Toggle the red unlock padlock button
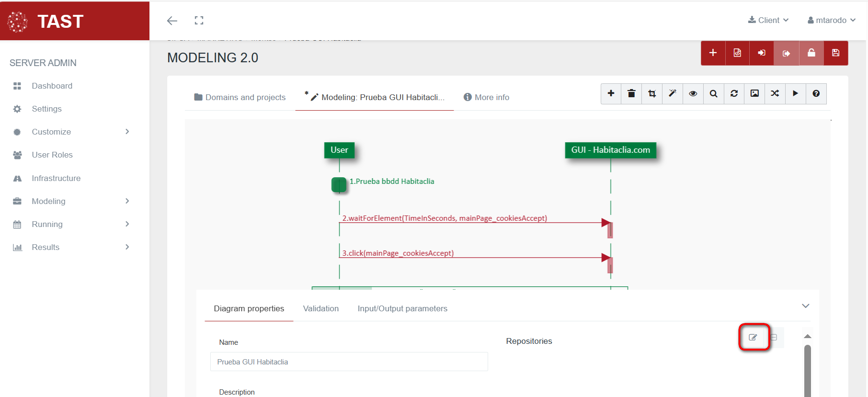The image size is (868, 397). (811, 53)
